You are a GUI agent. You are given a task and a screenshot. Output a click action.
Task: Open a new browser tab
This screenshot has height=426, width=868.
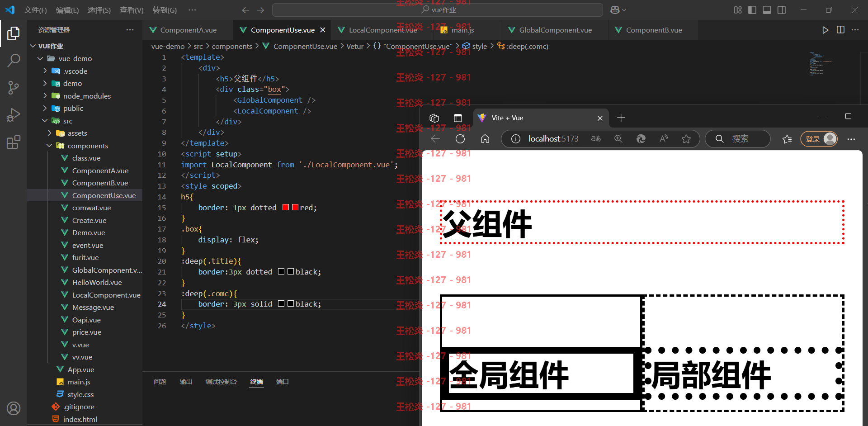click(621, 118)
